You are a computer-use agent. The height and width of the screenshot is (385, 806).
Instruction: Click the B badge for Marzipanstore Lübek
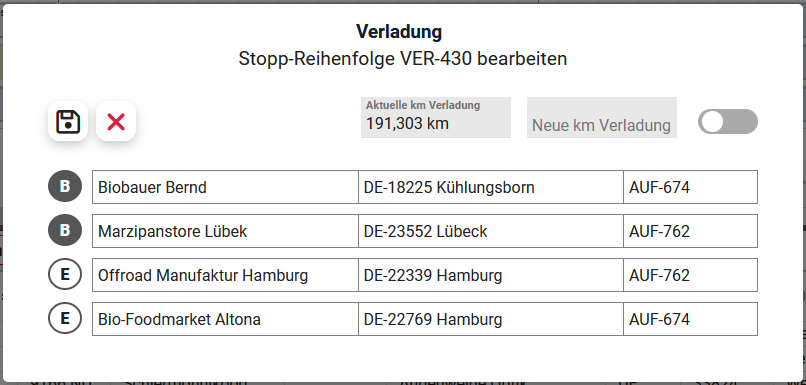(x=65, y=231)
